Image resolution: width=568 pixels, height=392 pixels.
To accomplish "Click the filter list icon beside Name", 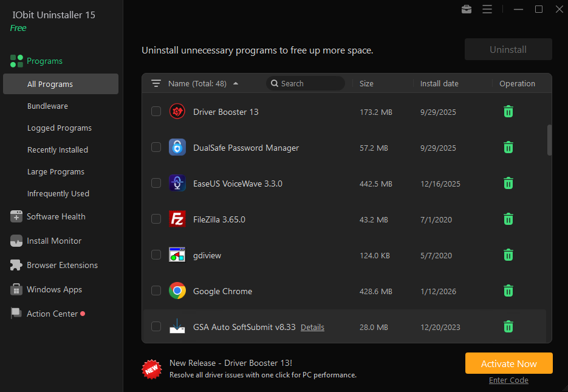I will point(156,84).
